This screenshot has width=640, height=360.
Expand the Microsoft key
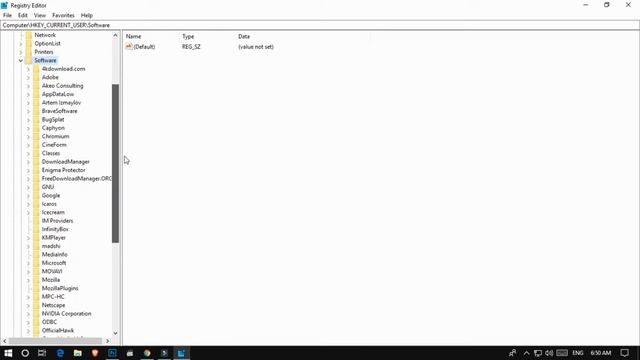28,263
